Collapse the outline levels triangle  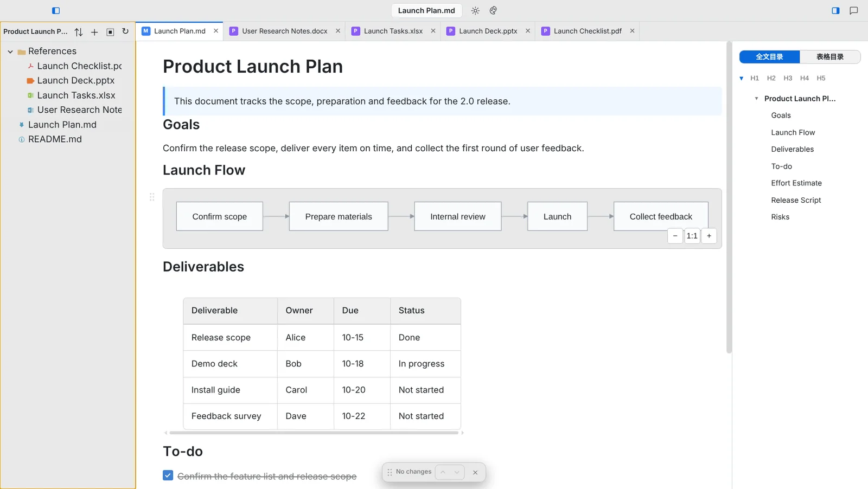click(x=742, y=78)
